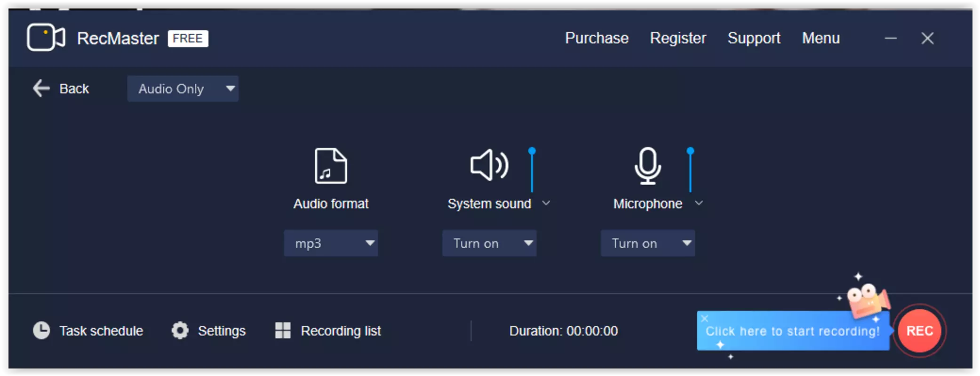Click the System sound volume slider handle
Image resolution: width=980 pixels, height=376 pixels.
(x=532, y=151)
